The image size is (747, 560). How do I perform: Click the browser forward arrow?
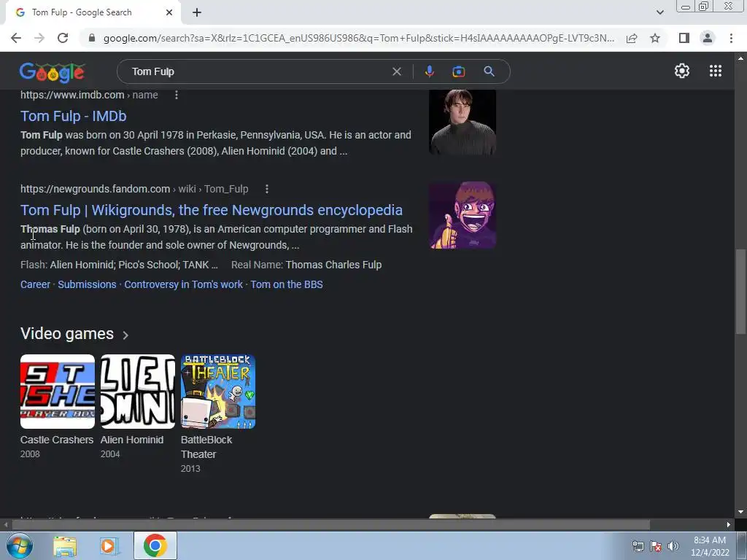coord(39,38)
